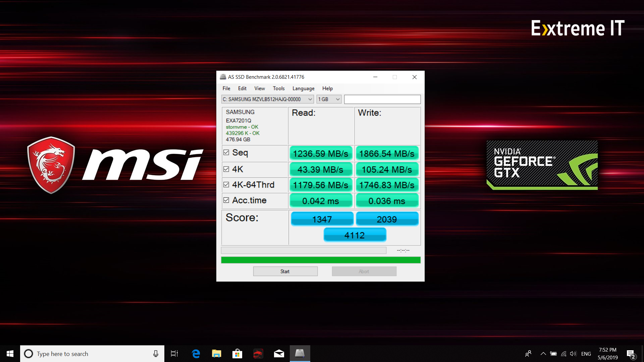
Task: Click 4K-64Thrd read result 1179.56 MB/s
Action: [x=321, y=185]
